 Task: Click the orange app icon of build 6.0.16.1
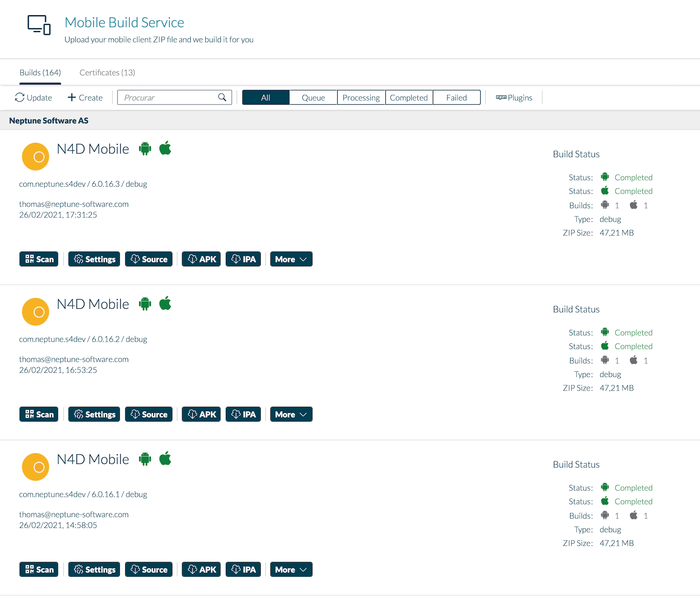(x=35, y=467)
